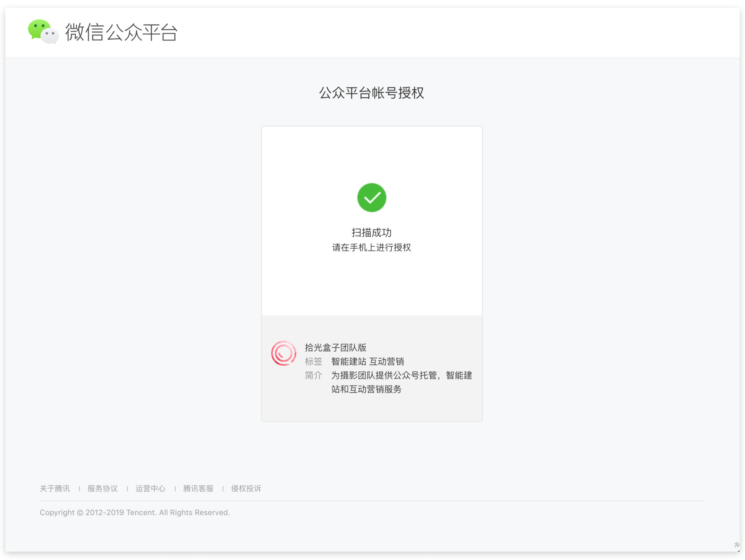
Task: Click the green success checkmark icon
Action: [x=371, y=197]
